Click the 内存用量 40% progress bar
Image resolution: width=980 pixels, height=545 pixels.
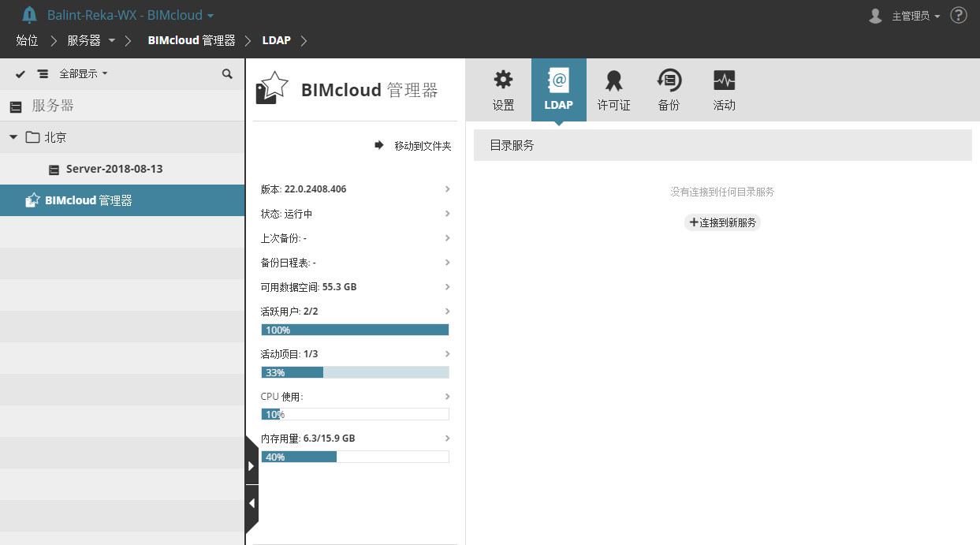(355, 457)
